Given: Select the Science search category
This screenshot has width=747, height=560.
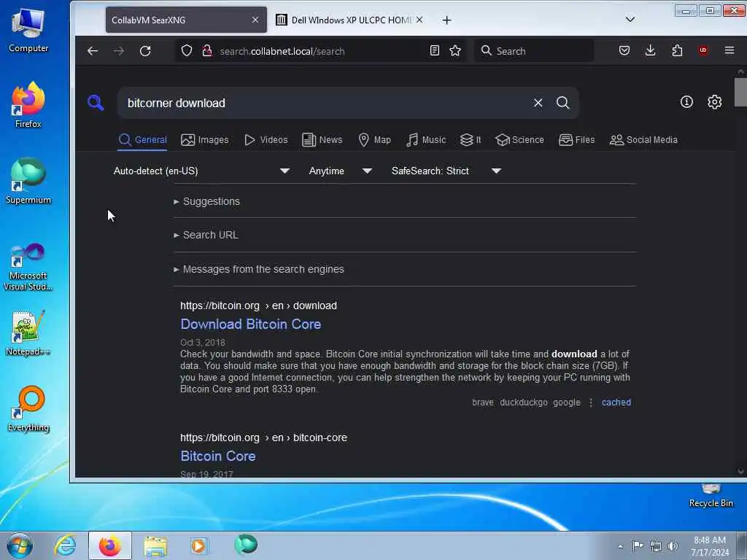Looking at the screenshot, I should tap(519, 140).
